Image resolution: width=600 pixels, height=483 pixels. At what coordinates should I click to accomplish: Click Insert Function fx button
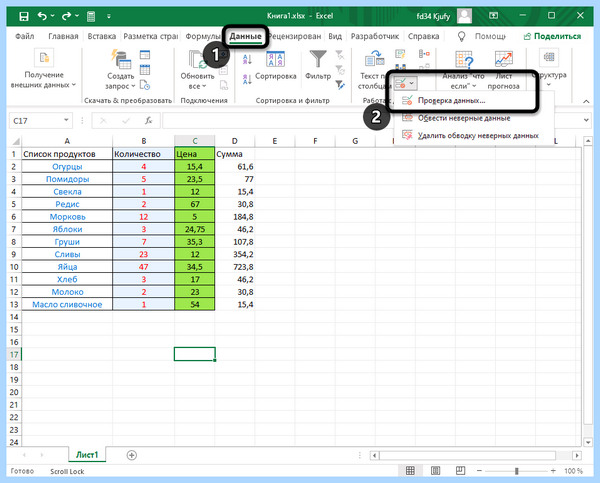click(x=148, y=121)
